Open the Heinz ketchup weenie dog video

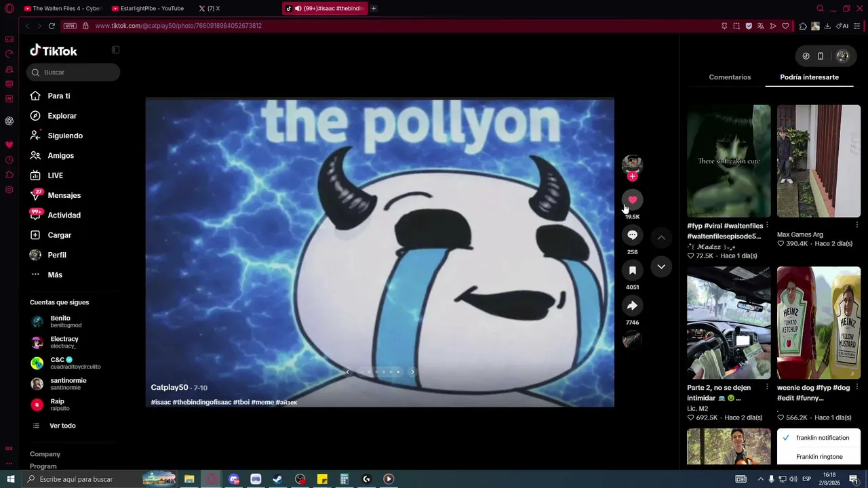(818, 323)
